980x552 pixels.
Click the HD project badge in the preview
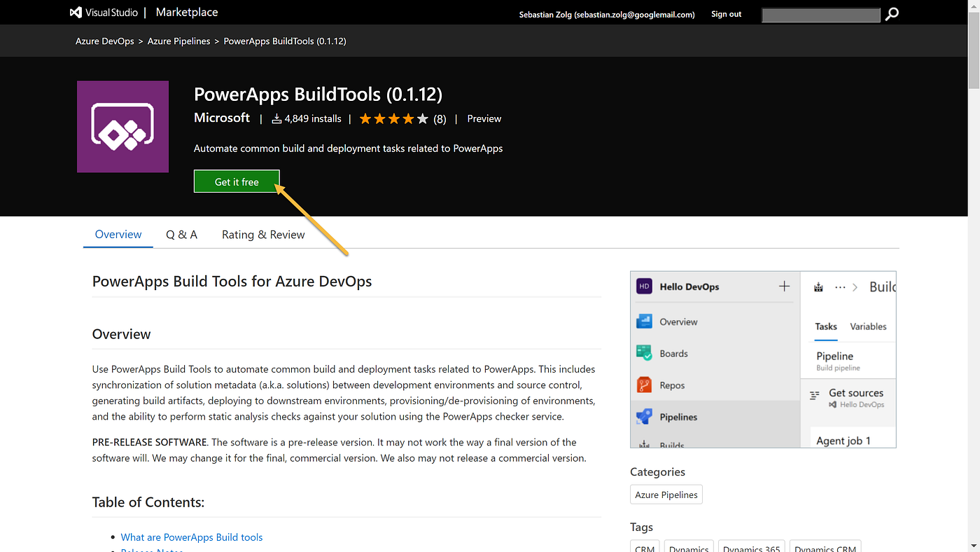(x=644, y=287)
